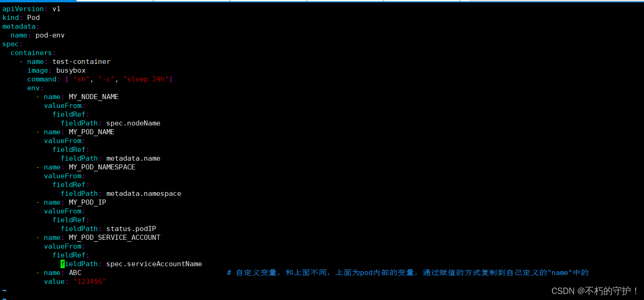Click "valueFrom:" beneath MY_POD_SERVICE_ACCOUNT
The image size is (644, 300).
65,246
